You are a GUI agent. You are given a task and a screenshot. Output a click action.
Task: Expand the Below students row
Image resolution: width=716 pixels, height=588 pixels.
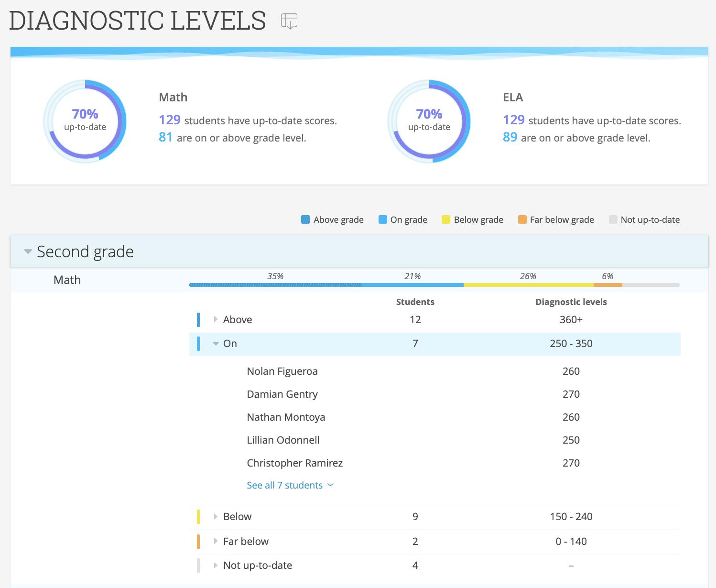[x=216, y=517]
